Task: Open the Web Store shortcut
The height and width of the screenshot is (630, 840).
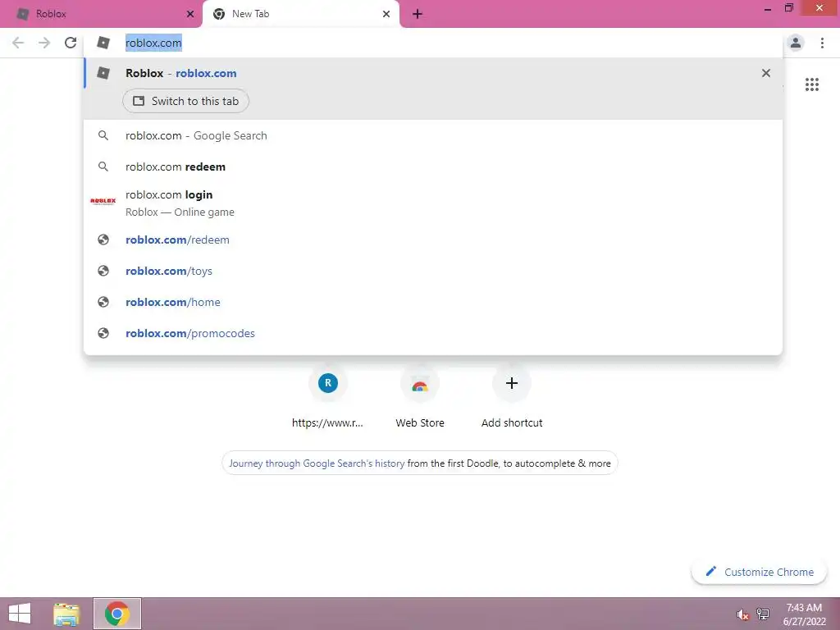Action: (x=420, y=397)
